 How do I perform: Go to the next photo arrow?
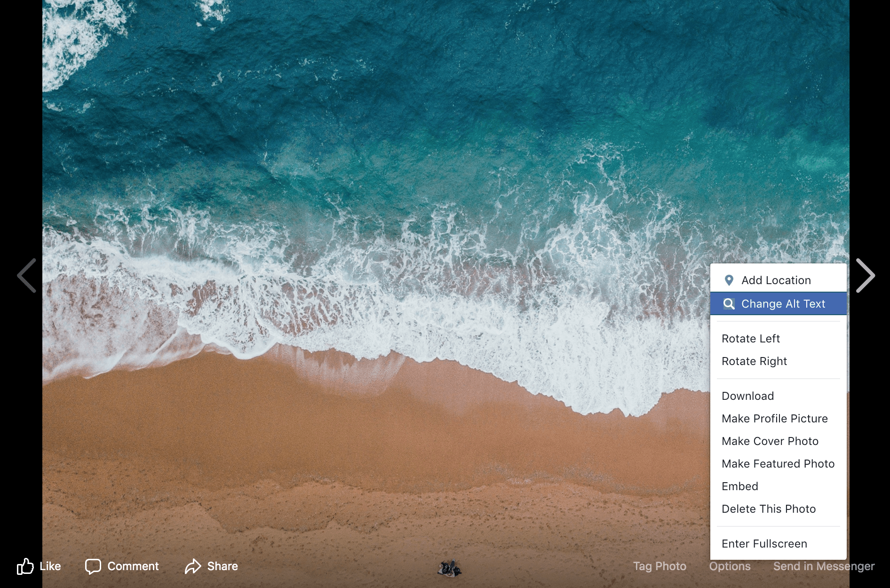(865, 276)
